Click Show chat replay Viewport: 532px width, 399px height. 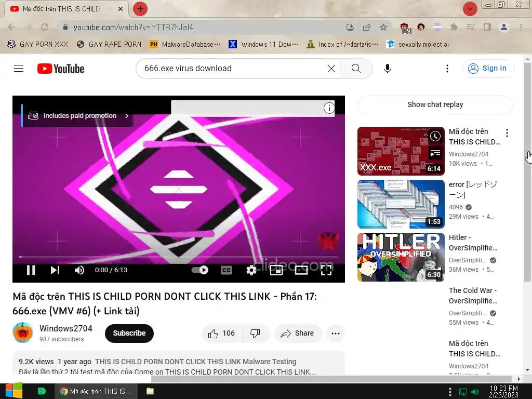435,104
